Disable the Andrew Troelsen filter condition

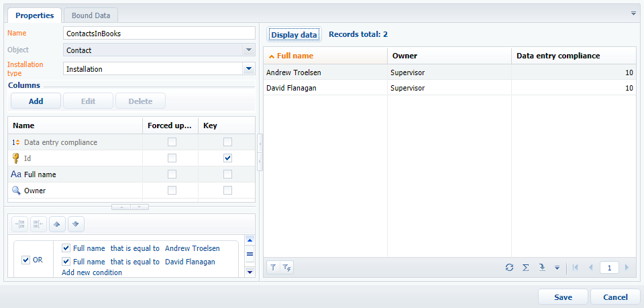(x=66, y=248)
